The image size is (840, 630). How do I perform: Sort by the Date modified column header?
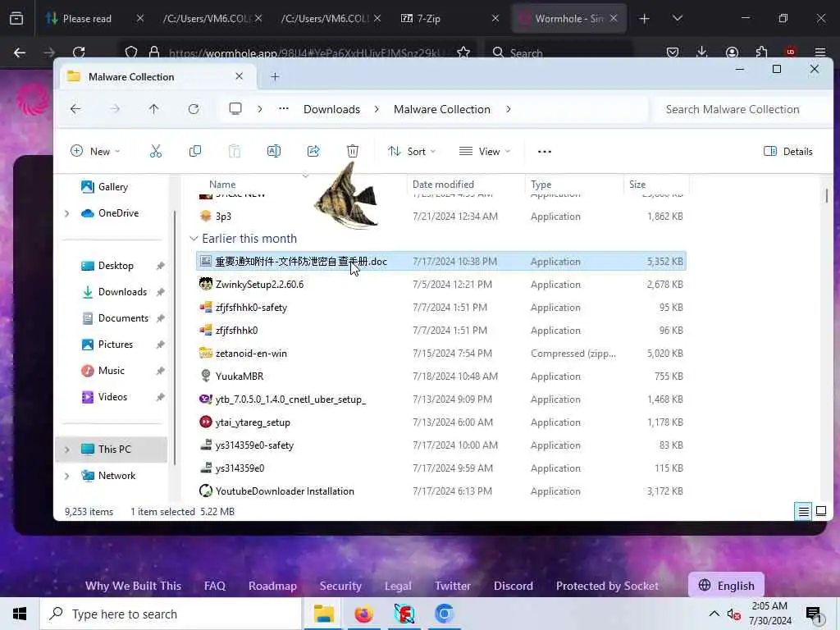click(443, 185)
